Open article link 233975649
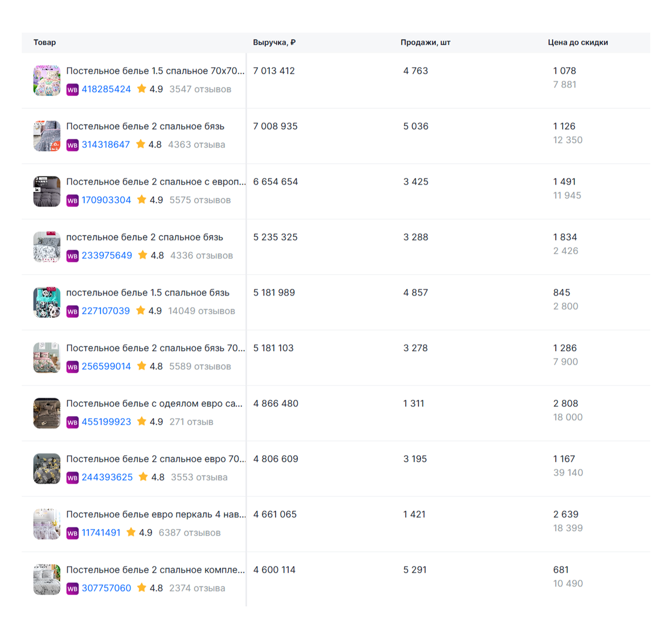Screen dimensions: 672x639 pyautogui.click(x=107, y=256)
